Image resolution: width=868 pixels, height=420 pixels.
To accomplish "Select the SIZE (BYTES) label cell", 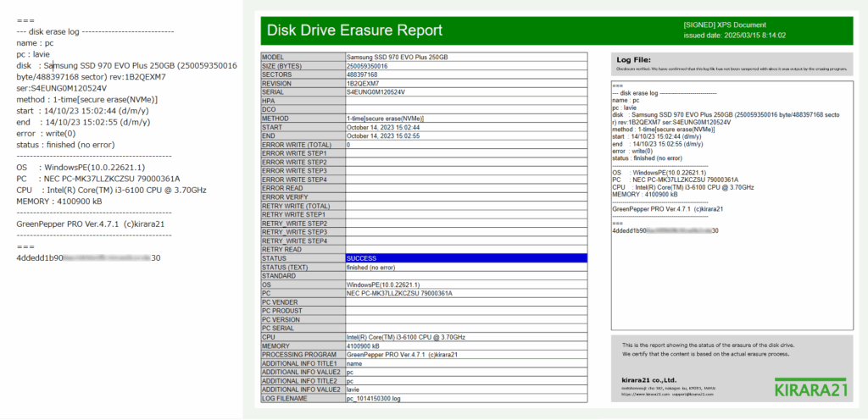I will (x=303, y=66).
